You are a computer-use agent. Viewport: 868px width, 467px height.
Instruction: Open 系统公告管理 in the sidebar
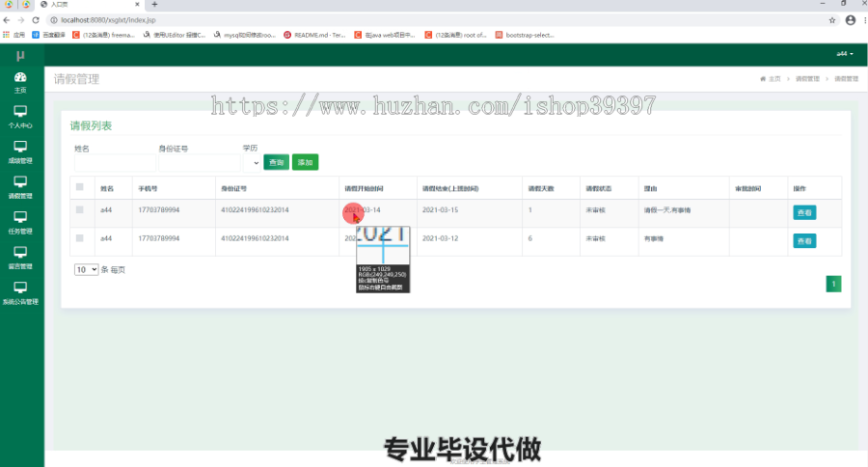20,293
